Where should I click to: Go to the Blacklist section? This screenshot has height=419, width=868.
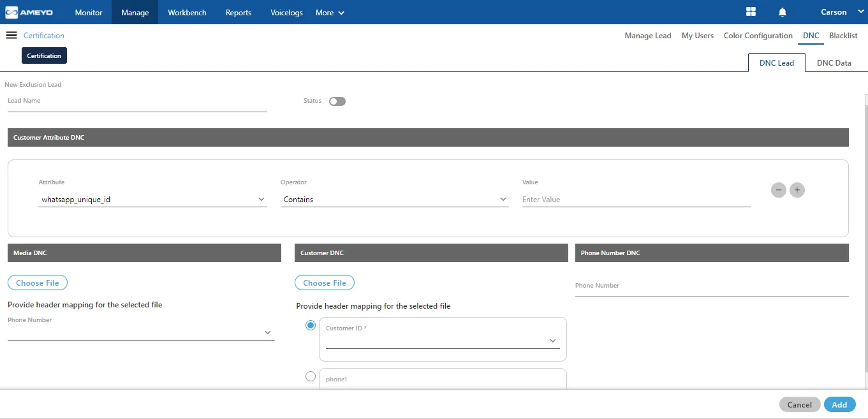click(843, 36)
